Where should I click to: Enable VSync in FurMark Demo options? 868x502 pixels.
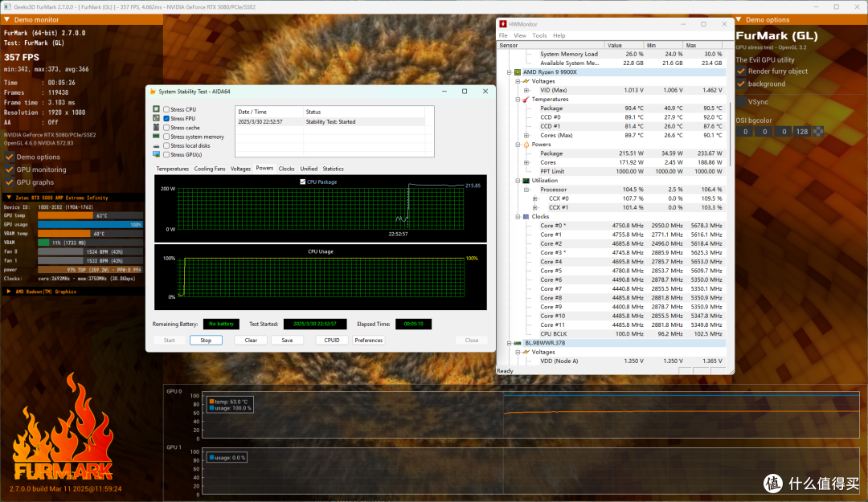coord(741,102)
